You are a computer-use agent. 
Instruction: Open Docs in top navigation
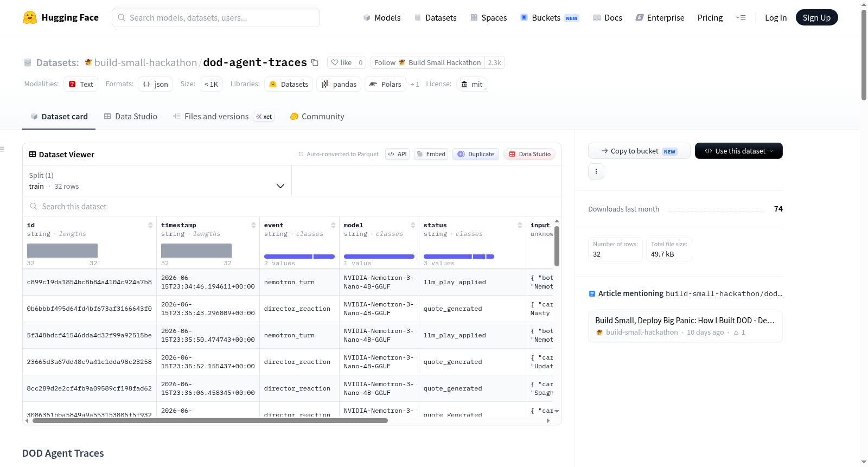608,17
